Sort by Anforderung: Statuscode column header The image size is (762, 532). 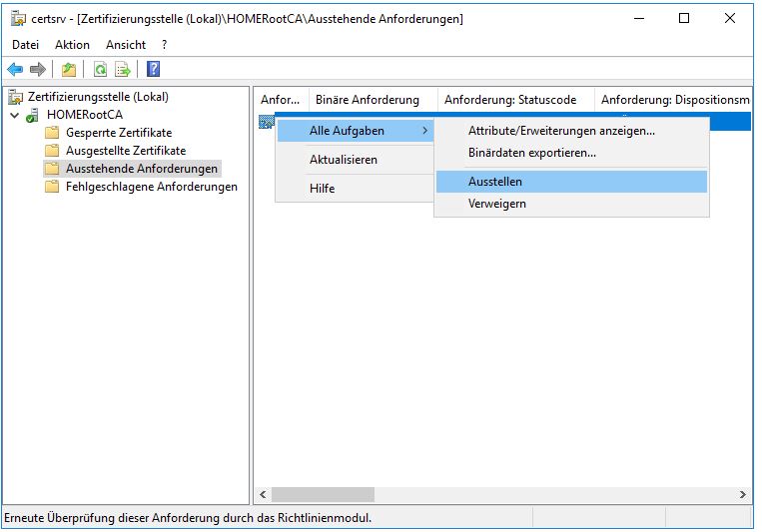pos(511,100)
